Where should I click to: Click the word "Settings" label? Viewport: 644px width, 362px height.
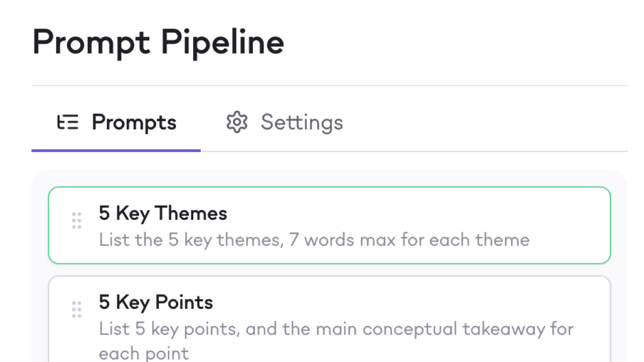pyautogui.click(x=302, y=123)
